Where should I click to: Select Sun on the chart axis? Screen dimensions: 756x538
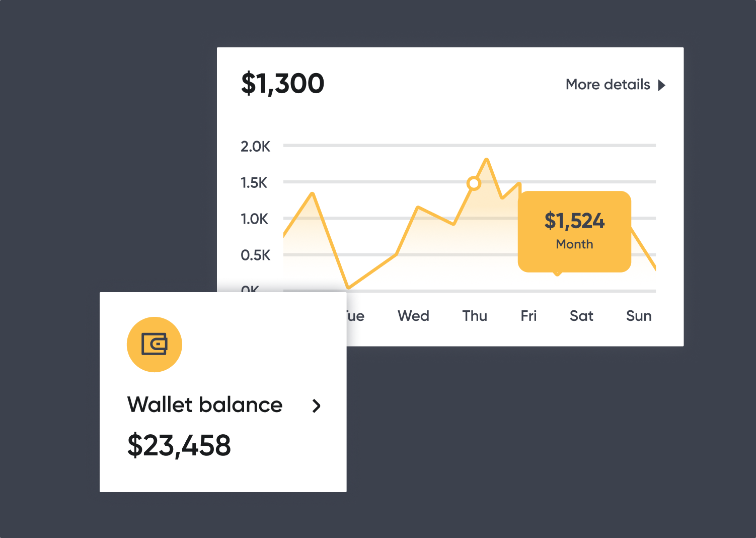click(x=639, y=316)
